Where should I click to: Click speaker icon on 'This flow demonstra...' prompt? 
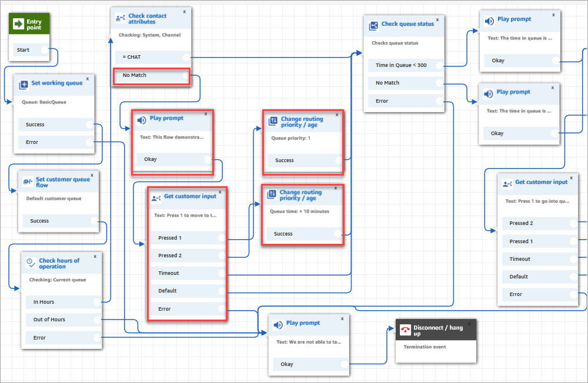click(141, 120)
